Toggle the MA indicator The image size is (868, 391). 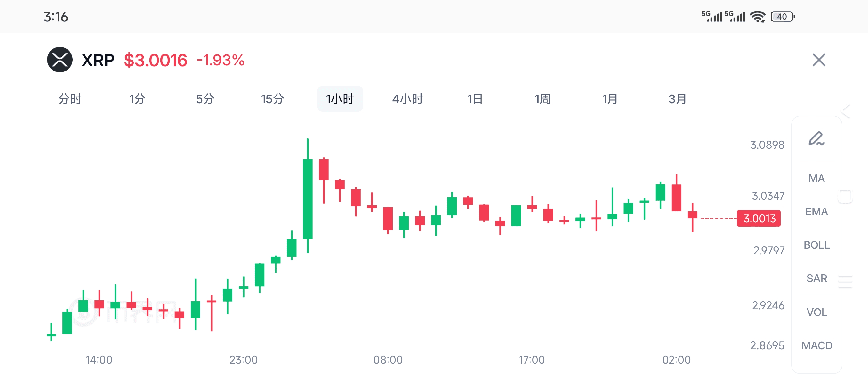point(816,178)
